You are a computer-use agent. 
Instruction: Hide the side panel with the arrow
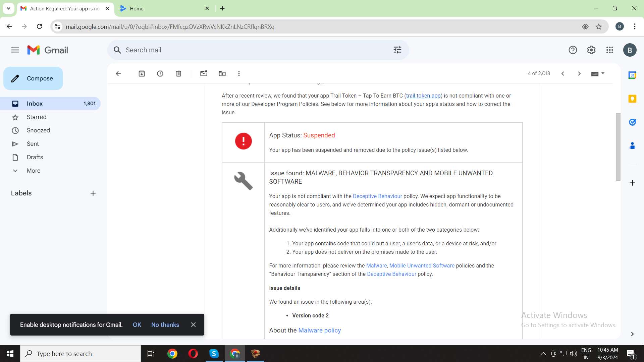(x=632, y=334)
